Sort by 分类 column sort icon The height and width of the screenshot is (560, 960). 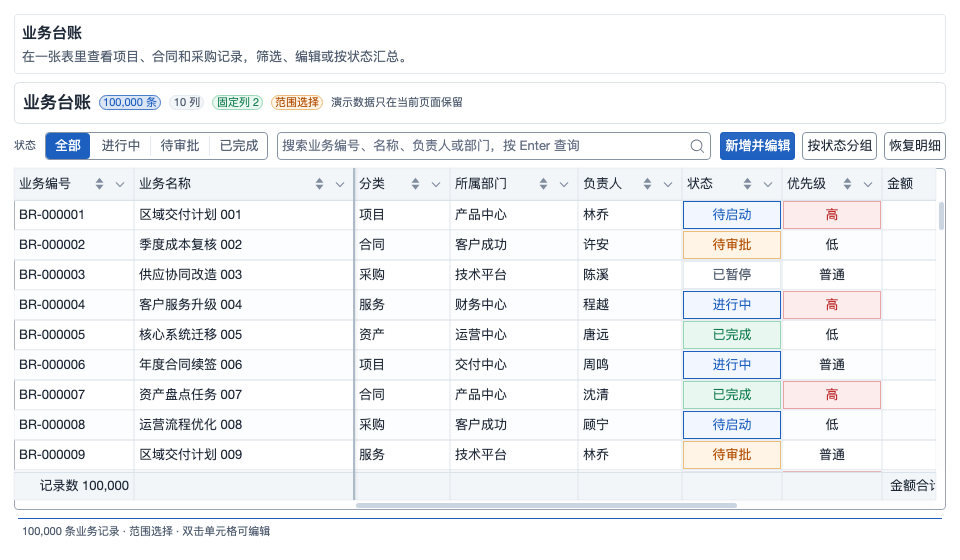(415, 184)
